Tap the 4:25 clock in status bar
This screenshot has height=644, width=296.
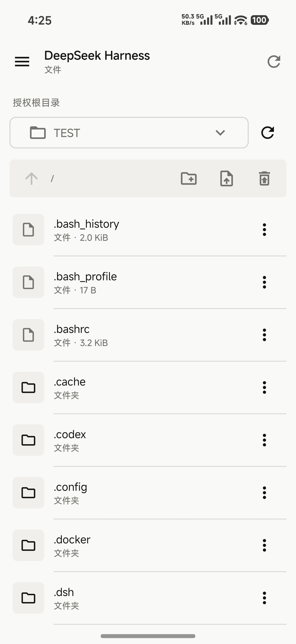40,21
